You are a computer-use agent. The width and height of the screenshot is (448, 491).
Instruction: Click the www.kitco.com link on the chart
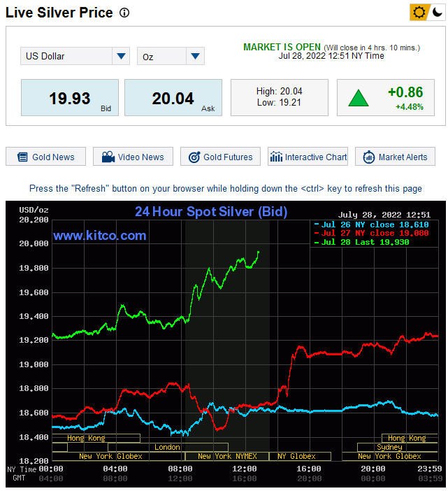coord(100,236)
